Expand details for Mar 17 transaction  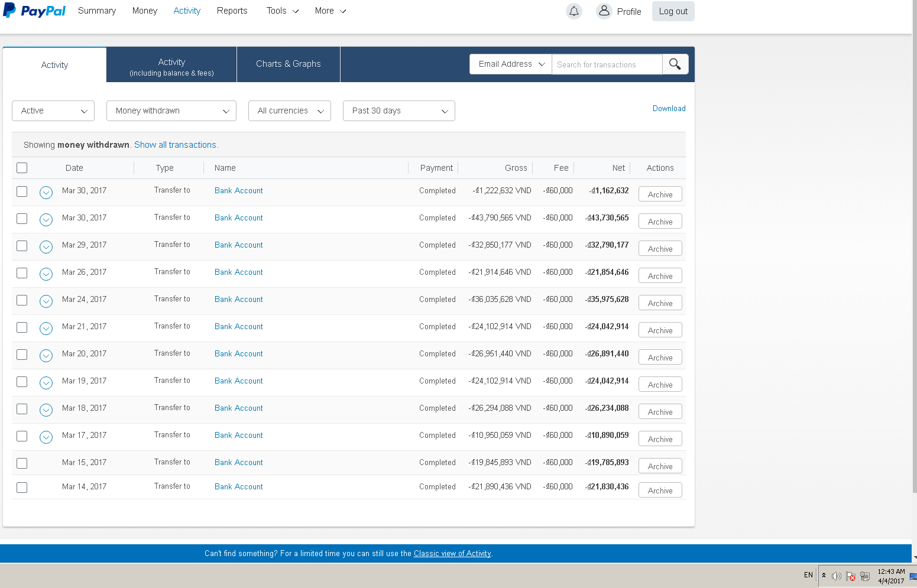tap(46, 437)
